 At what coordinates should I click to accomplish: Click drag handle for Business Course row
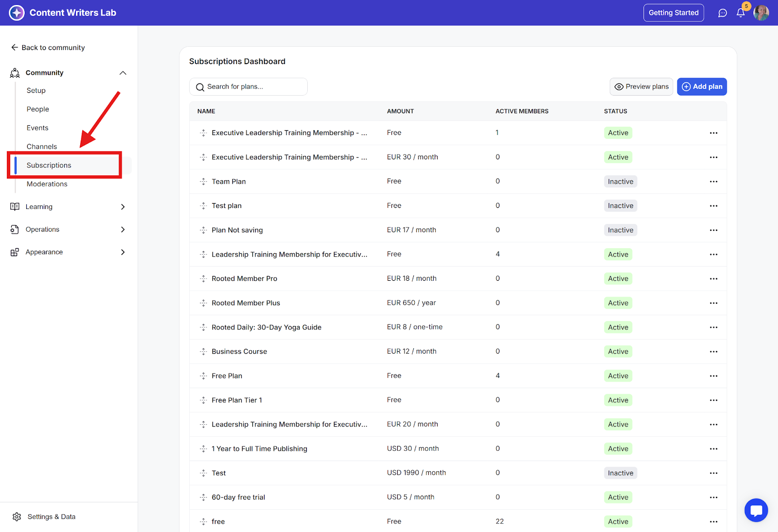pos(203,352)
